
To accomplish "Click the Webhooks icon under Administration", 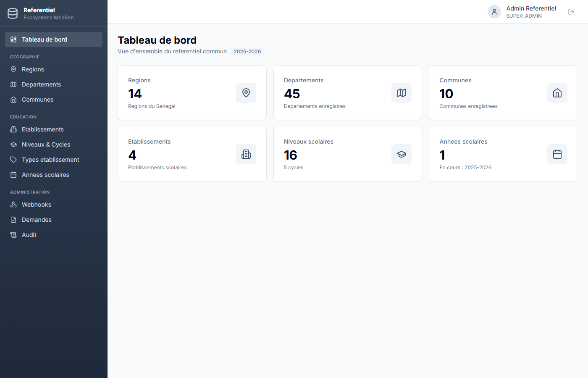I will click(x=13, y=205).
